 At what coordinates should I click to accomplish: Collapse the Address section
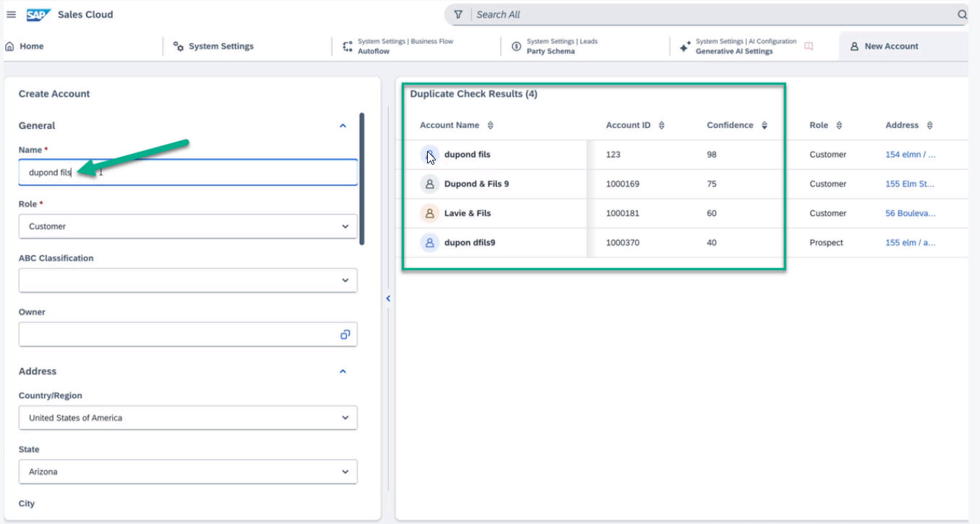pos(343,371)
